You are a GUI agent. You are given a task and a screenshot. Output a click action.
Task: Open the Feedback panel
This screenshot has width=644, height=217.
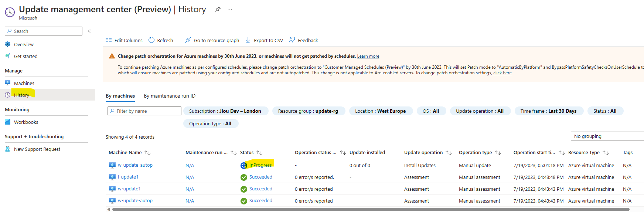click(x=303, y=40)
